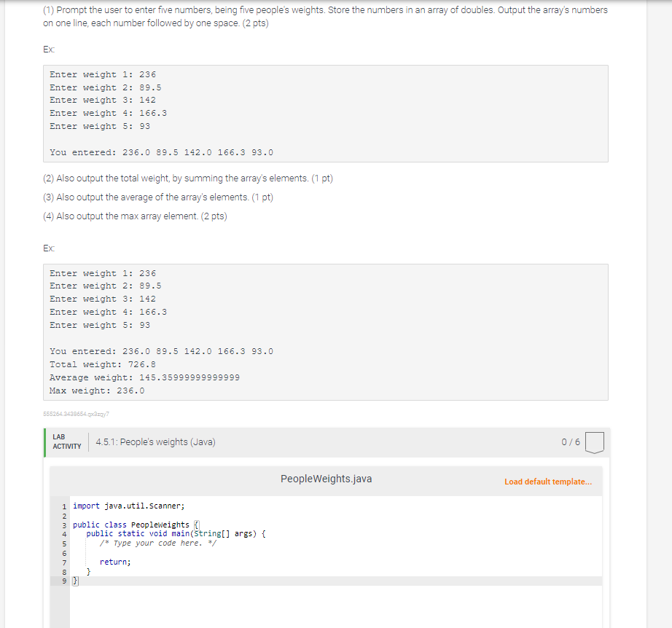Click line number 9 in the editor gutter
This screenshot has width=672, height=628.
[64, 581]
